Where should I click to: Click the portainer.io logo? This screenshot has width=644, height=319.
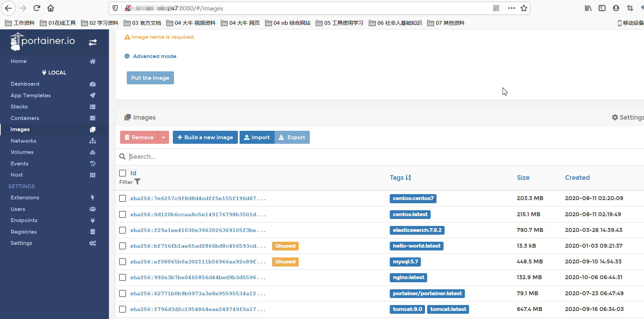(x=43, y=41)
